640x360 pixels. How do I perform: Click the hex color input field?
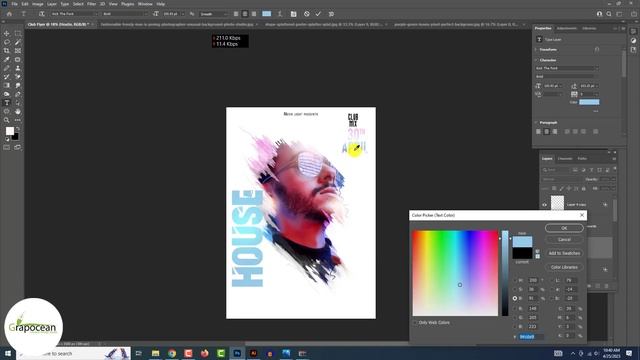pyautogui.click(x=531, y=337)
